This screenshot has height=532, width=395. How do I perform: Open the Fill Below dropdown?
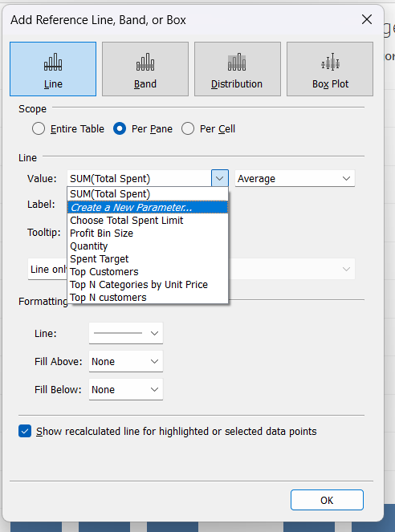(x=126, y=389)
